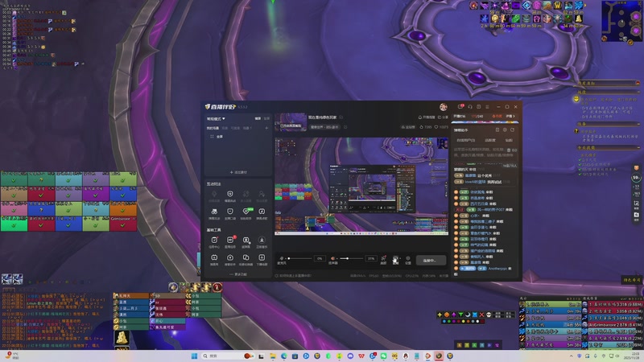
Task: Click the refresh icon in 弹幕助手 header
Action: [512, 130]
